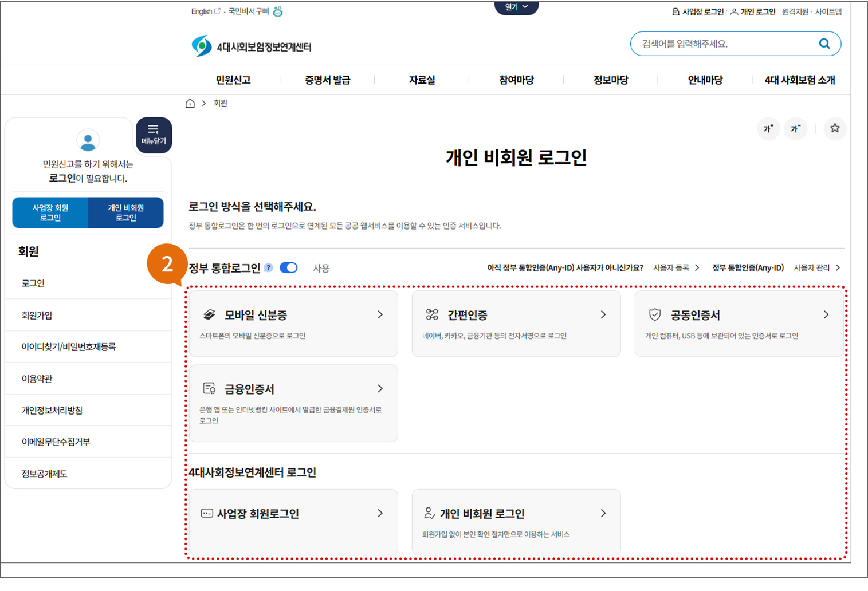Close the side menu with 메뉴닫기

[x=154, y=135]
